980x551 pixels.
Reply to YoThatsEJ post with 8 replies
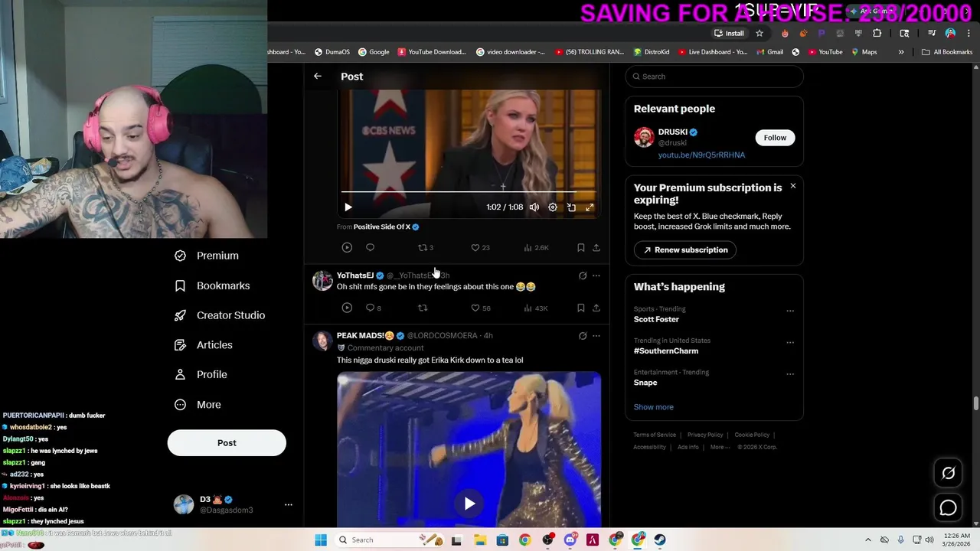point(373,308)
